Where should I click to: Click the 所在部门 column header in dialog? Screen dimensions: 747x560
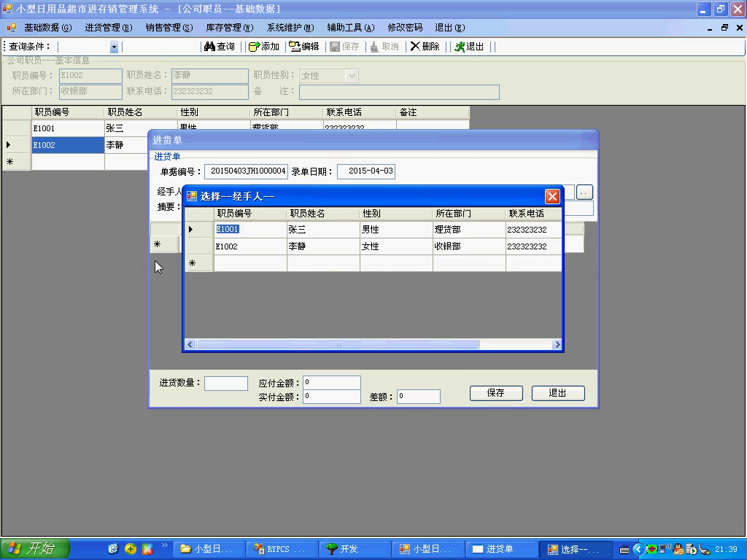(469, 214)
